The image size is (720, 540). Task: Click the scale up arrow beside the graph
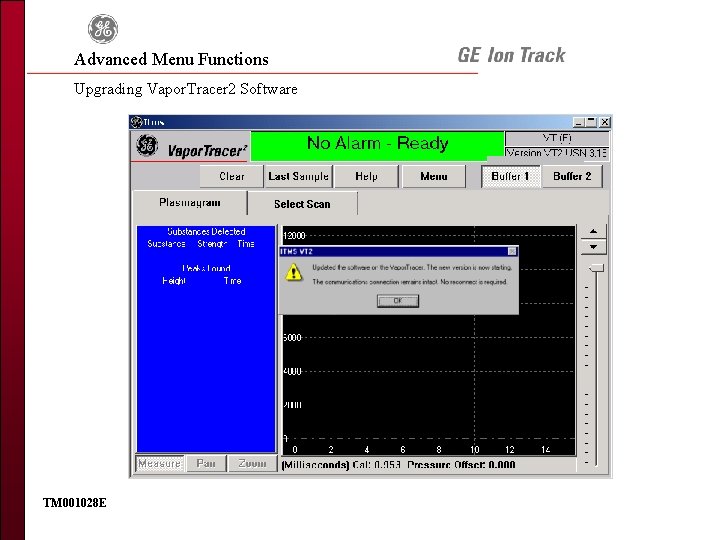coord(593,231)
